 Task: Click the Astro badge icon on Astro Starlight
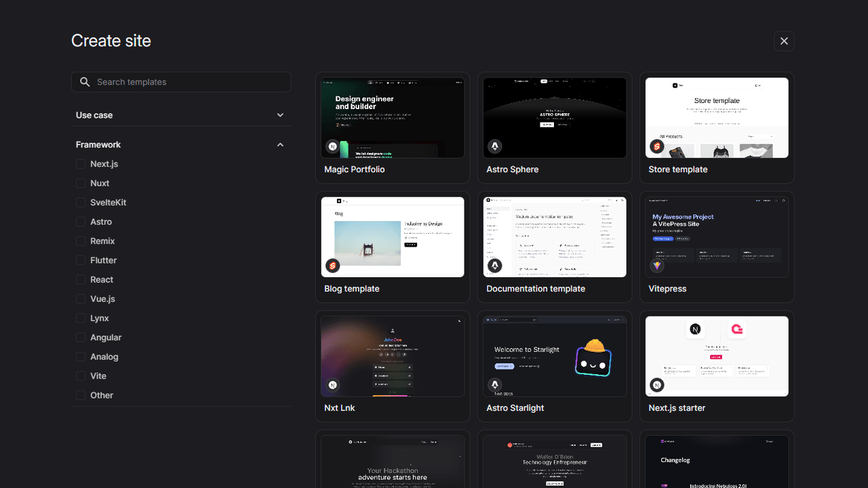pos(495,385)
